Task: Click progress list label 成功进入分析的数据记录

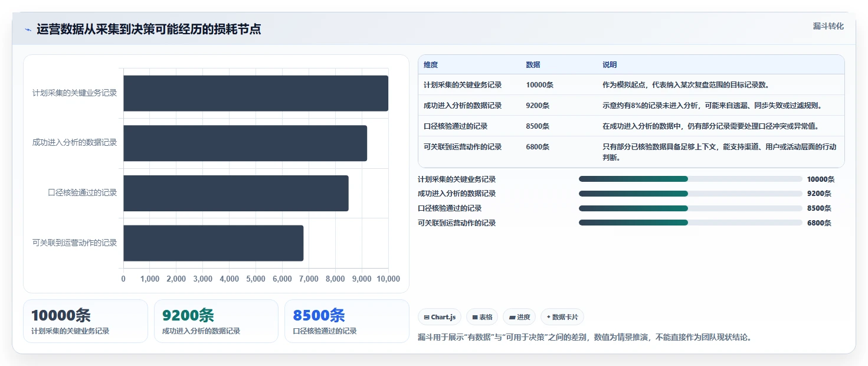Action: [457, 194]
